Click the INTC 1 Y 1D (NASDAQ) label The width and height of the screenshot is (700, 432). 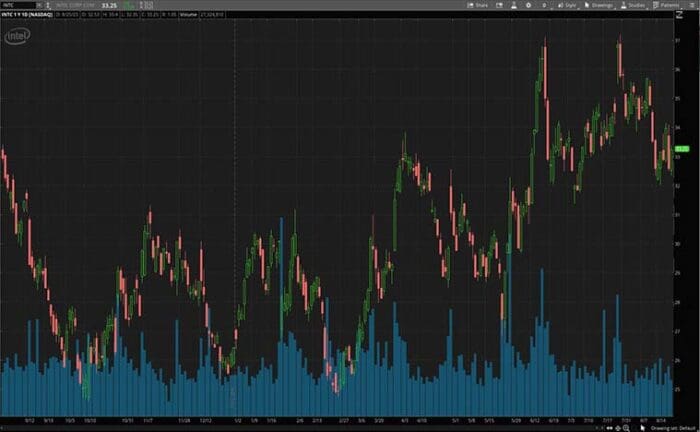[27, 15]
